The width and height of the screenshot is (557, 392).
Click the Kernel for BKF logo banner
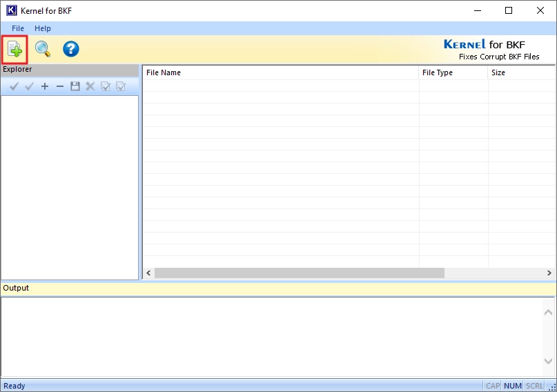click(x=491, y=50)
